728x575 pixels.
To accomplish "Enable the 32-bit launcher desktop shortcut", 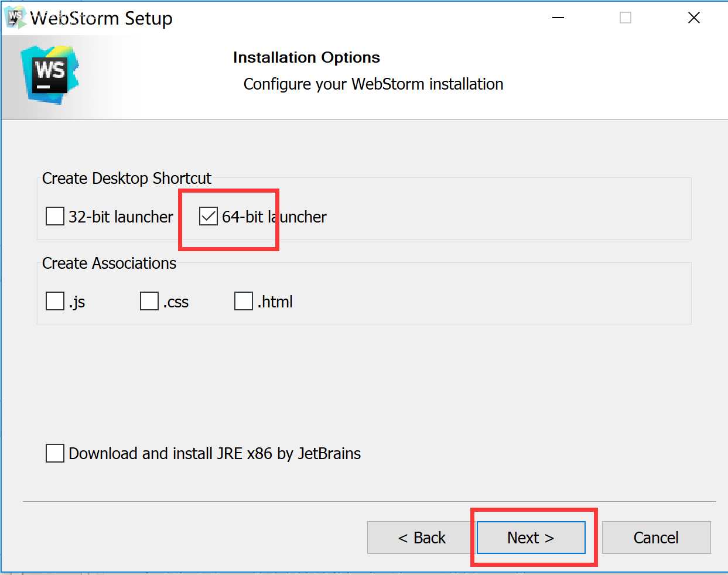I will (55, 216).
